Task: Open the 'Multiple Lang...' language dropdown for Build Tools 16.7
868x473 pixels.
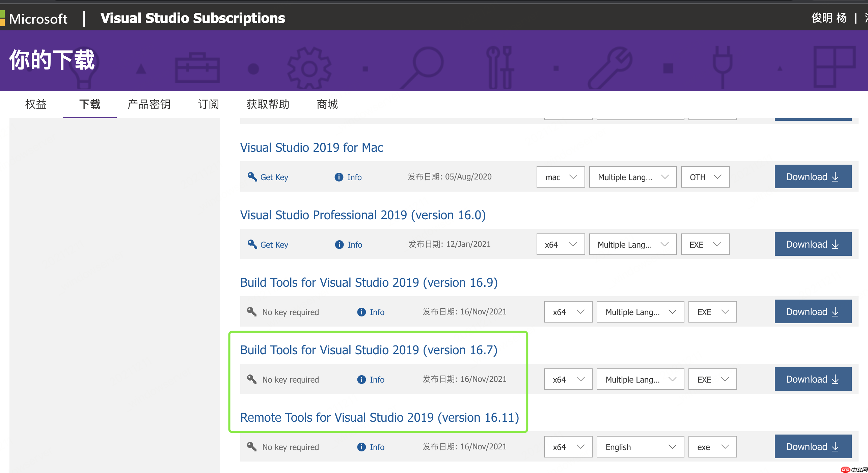Action: tap(640, 379)
